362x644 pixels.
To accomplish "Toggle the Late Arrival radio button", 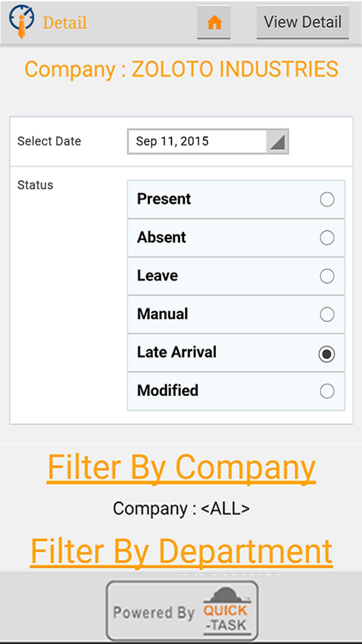I will point(327,354).
